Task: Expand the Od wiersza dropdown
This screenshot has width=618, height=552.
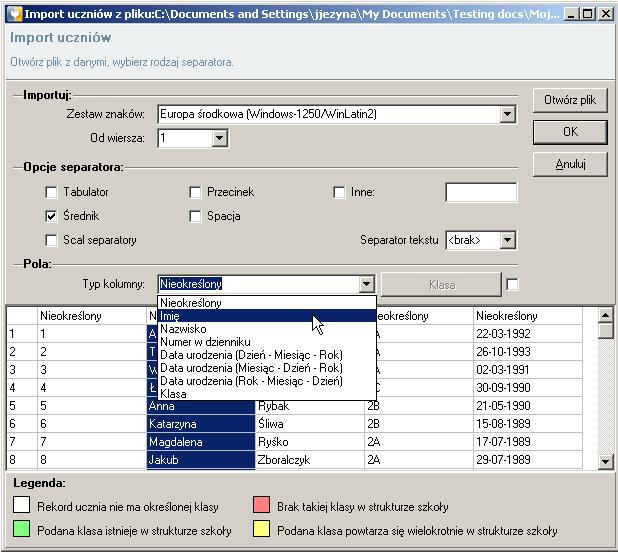Action: [x=220, y=138]
